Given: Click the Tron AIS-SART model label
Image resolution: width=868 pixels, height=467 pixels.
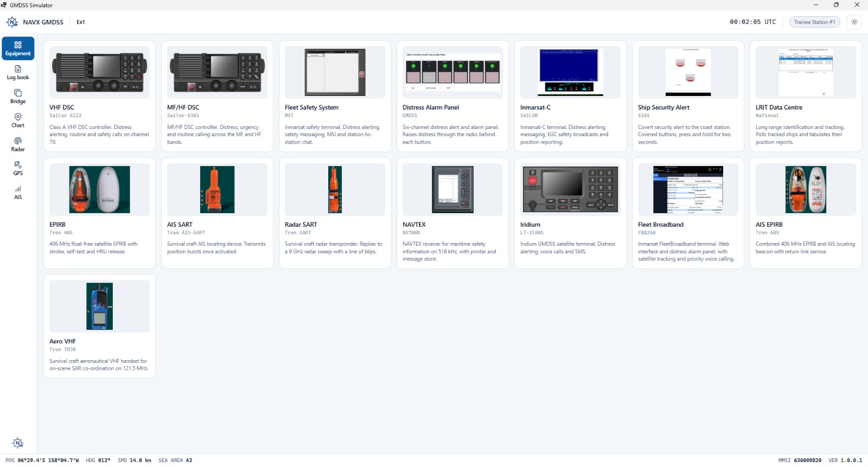Looking at the screenshot, I should click(186, 233).
